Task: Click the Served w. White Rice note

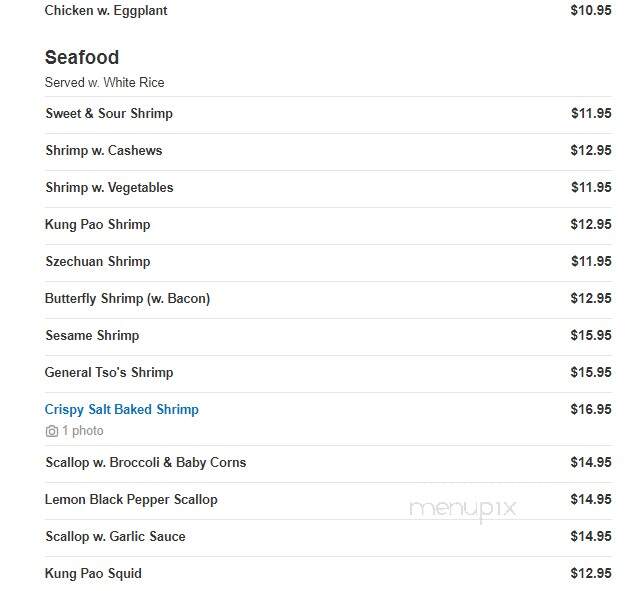Action: pyautogui.click(x=104, y=82)
